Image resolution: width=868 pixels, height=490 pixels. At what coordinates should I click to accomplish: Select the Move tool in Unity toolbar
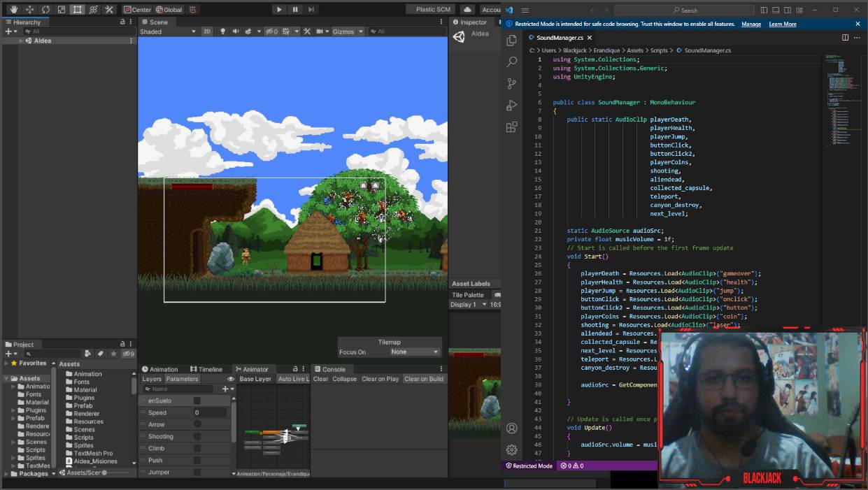pyautogui.click(x=29, y=10)
